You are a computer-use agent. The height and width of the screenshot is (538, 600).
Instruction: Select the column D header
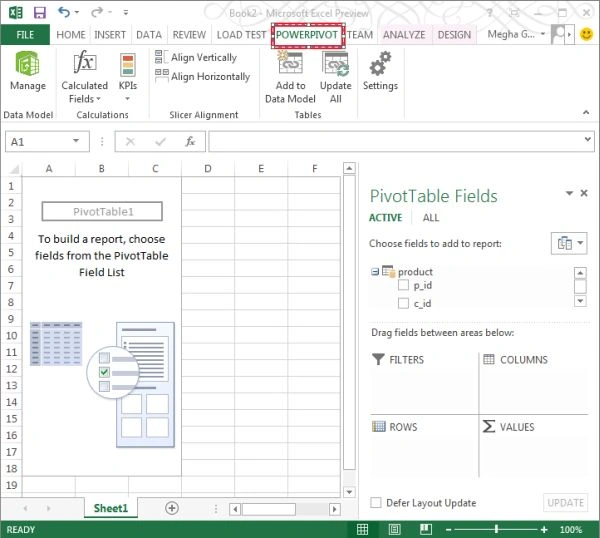pyautogui.click(x=208, y=169)
